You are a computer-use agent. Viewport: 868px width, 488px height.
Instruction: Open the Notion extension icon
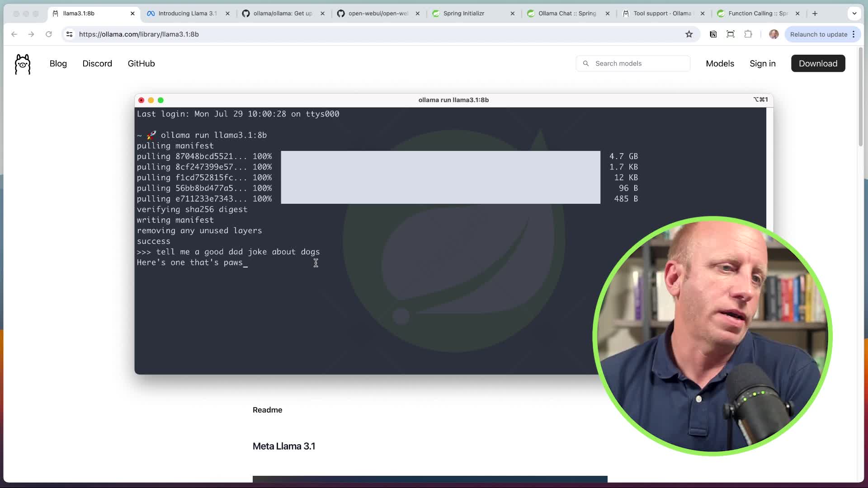pos(713,34)
